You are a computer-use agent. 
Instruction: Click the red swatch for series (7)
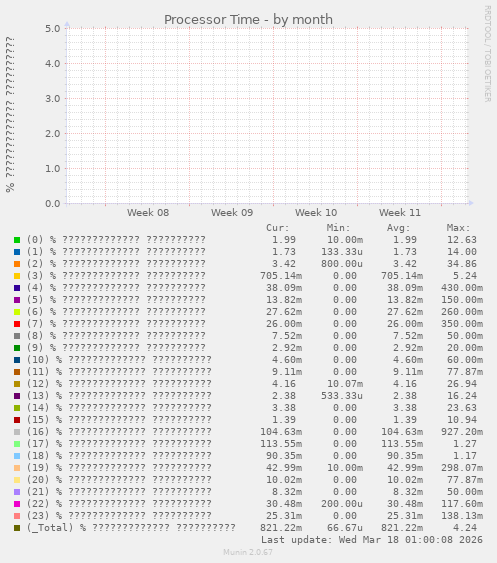[x=17, y=324]
